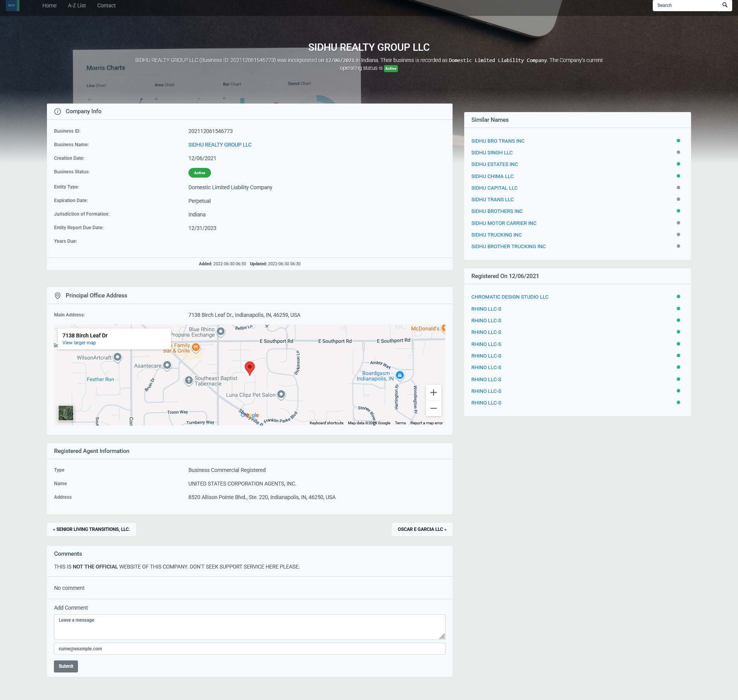Click Southeast Baptist Tabernacle map marker
Viewport: 738px width, 700px height.
click(189, 380)
